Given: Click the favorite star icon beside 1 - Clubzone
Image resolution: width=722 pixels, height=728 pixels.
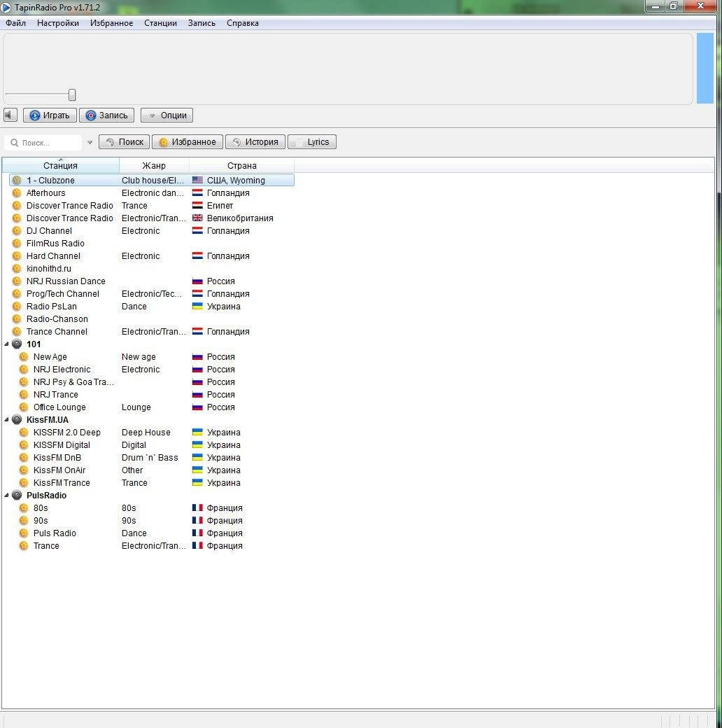Looking at the screenshot, I should coord(17,180).
